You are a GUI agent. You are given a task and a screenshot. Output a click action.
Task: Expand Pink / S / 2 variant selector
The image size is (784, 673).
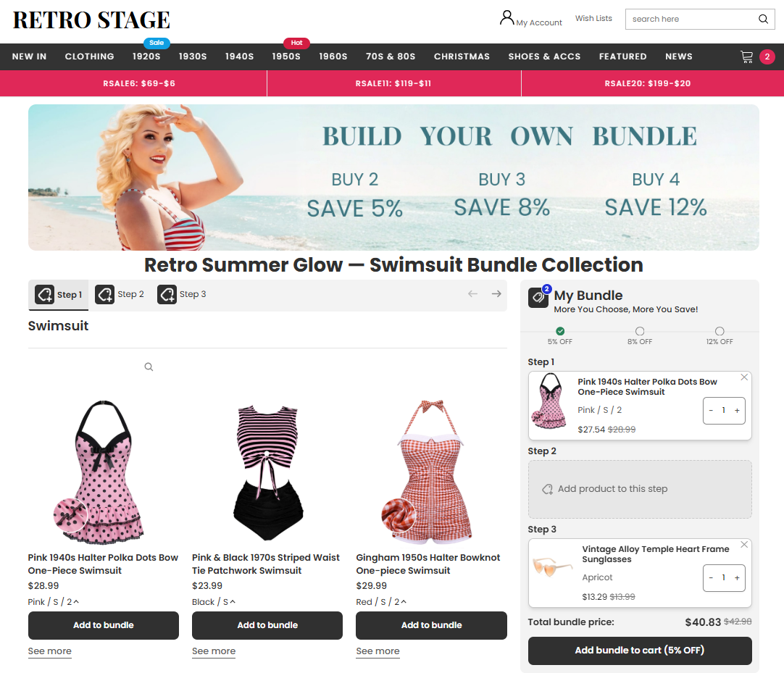[x=54, y=602]
